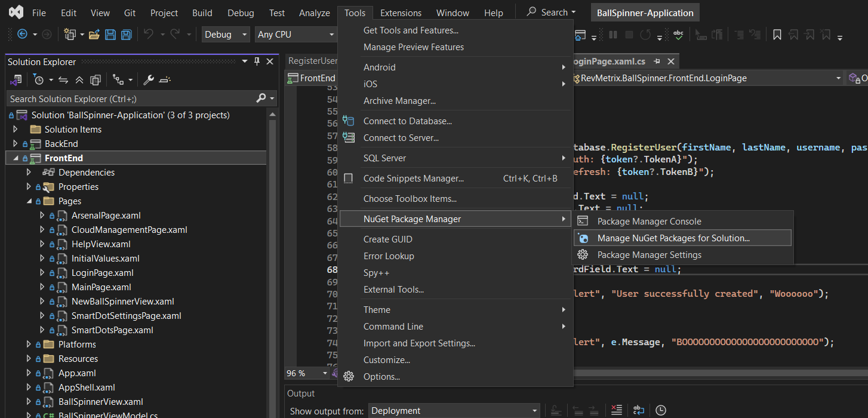Click Sync with Active Document icon

[x=63, y=79]
